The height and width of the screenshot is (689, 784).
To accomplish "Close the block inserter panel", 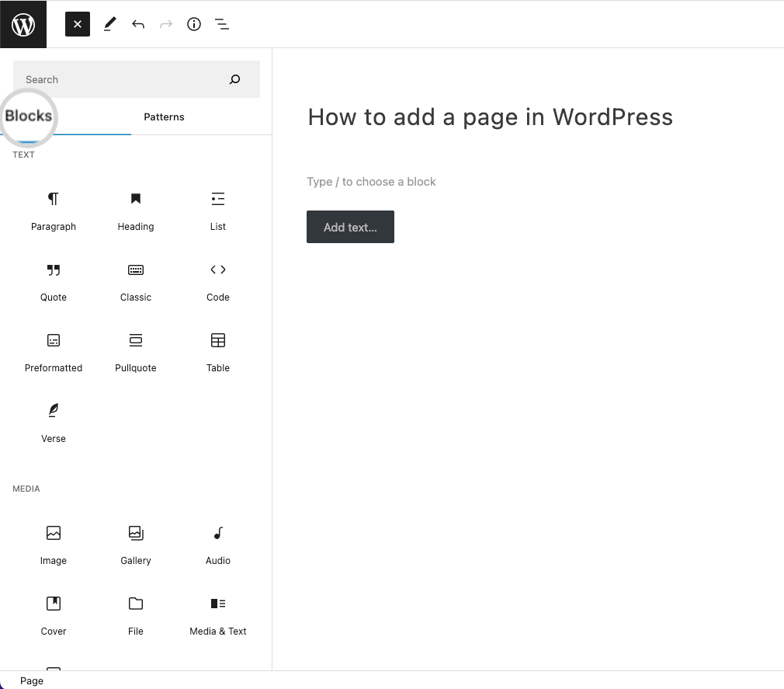I will pos(78,24).
